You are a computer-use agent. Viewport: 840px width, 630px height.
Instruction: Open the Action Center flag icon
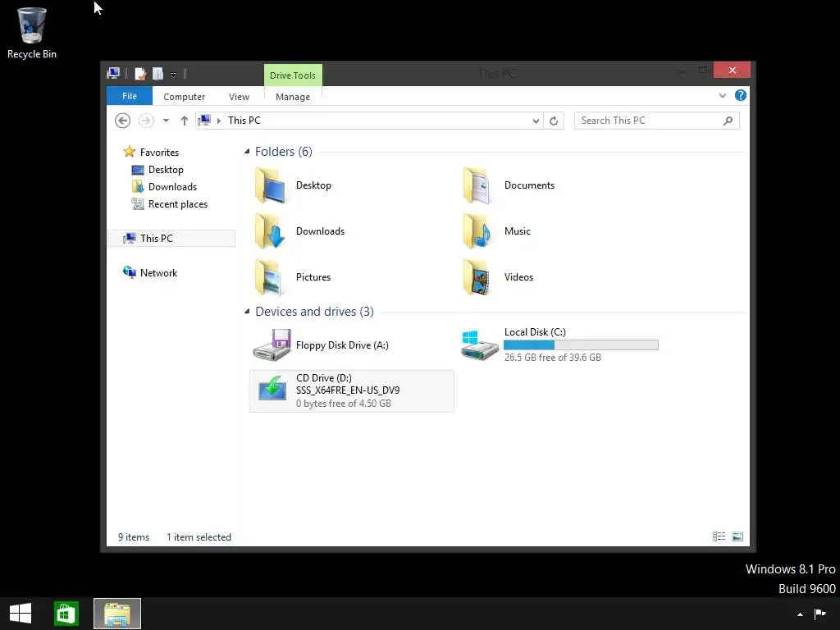point(819,614)
